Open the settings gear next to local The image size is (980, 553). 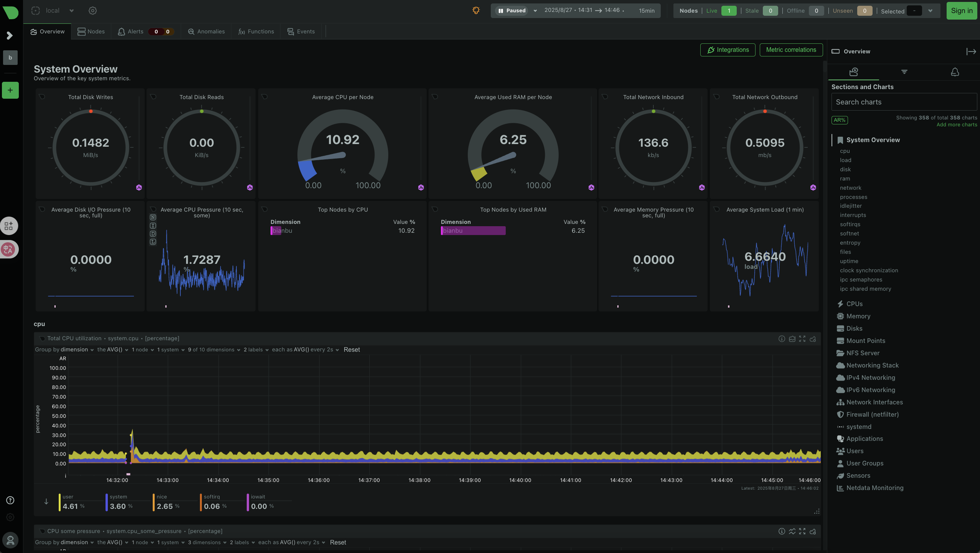pos(92,11)
